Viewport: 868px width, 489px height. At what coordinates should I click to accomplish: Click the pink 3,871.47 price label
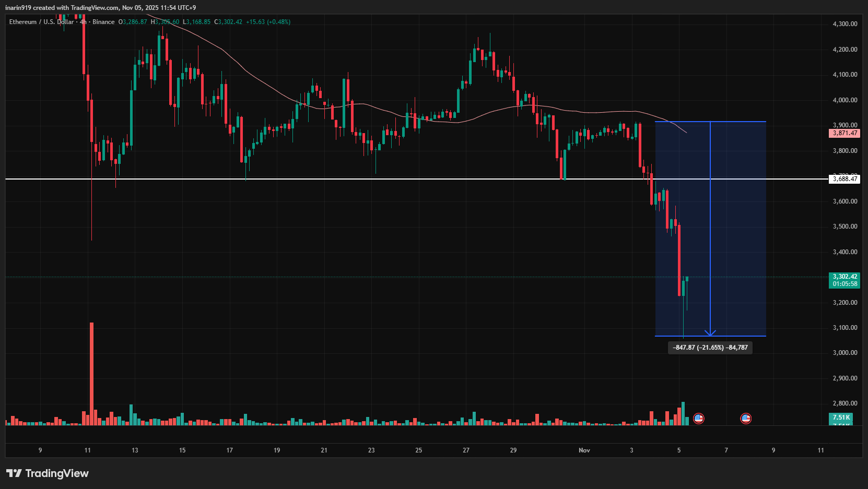tap(844, 133)
